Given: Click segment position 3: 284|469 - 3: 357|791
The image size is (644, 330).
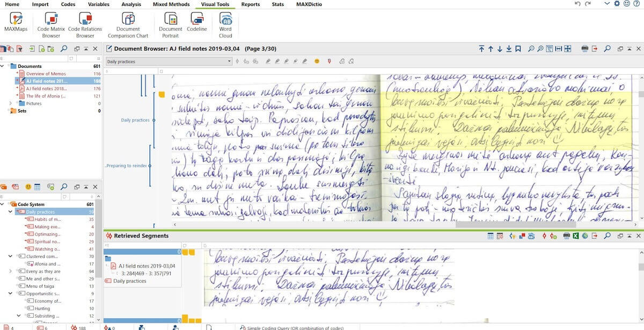Looking at the screenshot, I should [146, 273].
